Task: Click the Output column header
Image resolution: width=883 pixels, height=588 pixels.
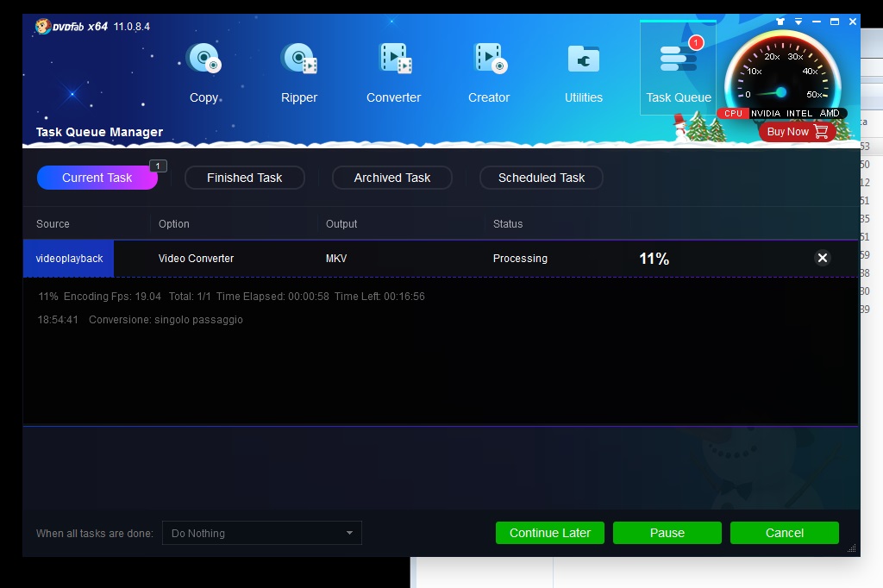Action: pyautogui.click(x=341, y=223)
